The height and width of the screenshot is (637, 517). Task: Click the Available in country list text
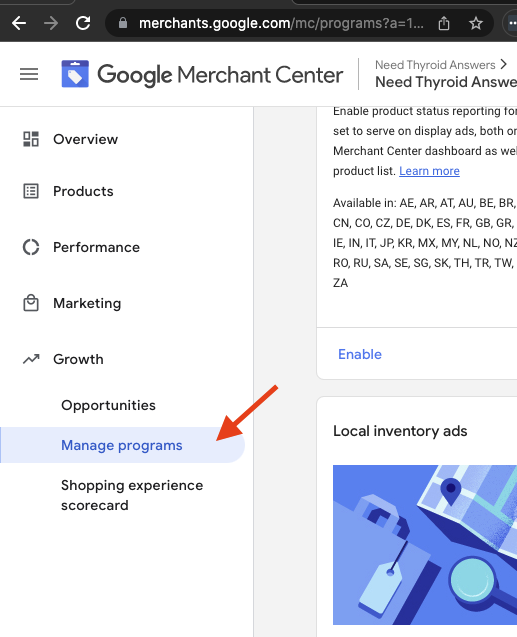click(x=425, y=243)
